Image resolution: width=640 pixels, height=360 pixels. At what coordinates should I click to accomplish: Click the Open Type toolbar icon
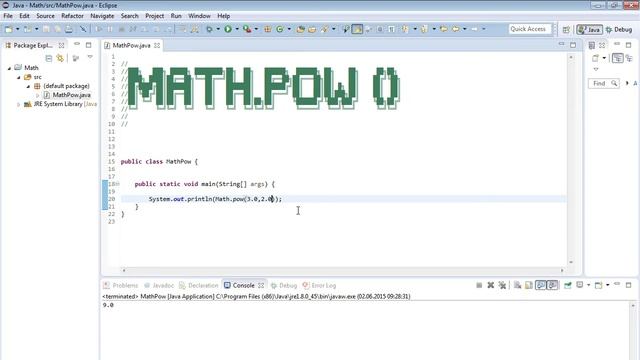click(x=300, y=29)
